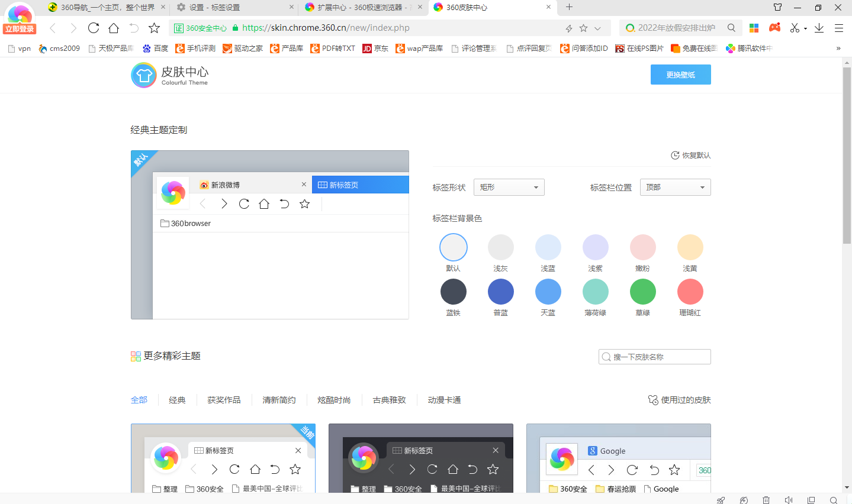The height and width of the screenshot is (504, 852).
Task: Open the 标签形状 shape dropdown showing 矩形
Action: [508, 187]
